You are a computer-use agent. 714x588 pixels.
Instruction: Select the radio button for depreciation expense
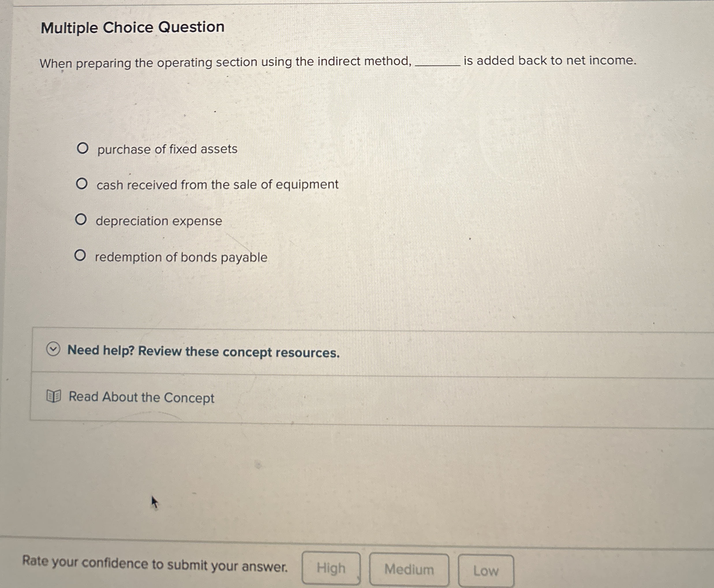click(x=81, y=220)
